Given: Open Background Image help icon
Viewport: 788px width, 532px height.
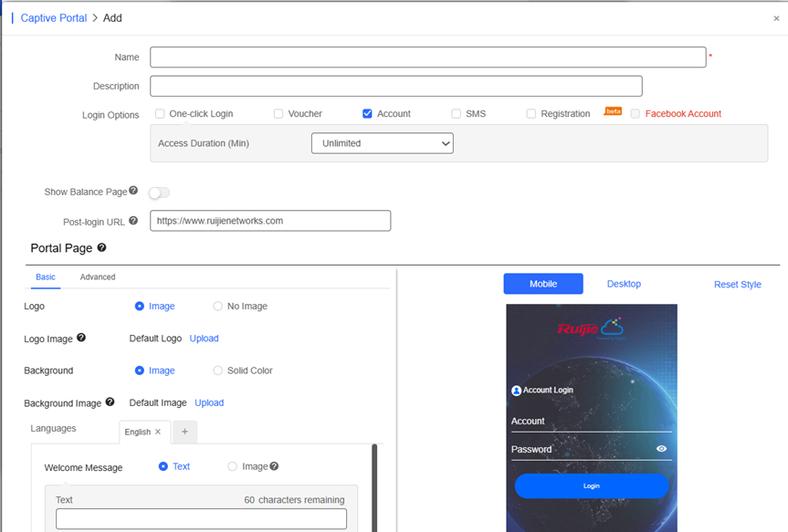Looking at the screenshot, I should coord(110,402).
